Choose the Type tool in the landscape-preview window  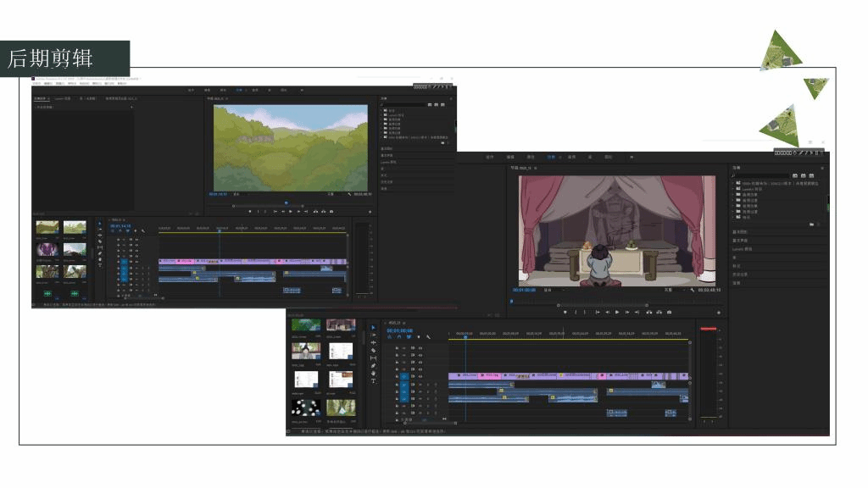coord(100,266)
